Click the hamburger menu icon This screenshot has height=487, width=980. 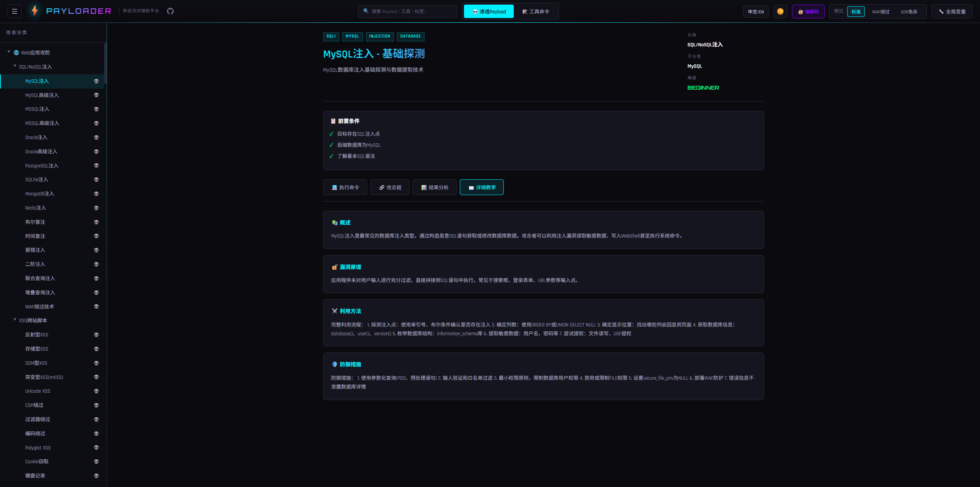click(15, 11)
